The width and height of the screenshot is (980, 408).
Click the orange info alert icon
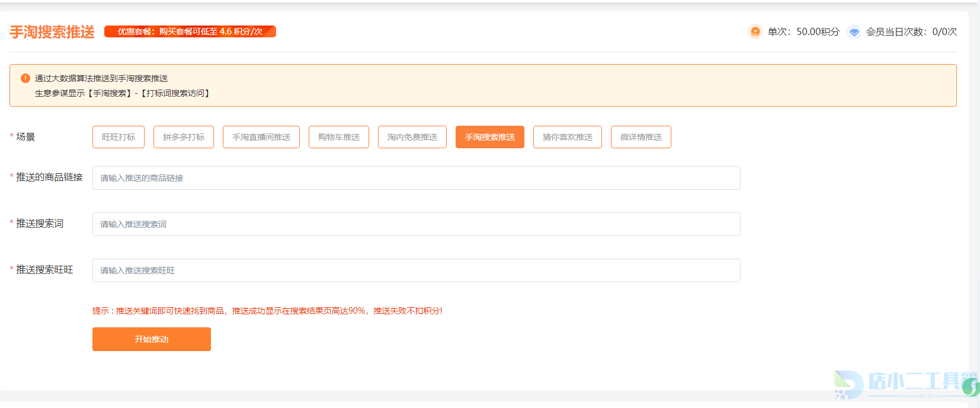pos(25,78)
